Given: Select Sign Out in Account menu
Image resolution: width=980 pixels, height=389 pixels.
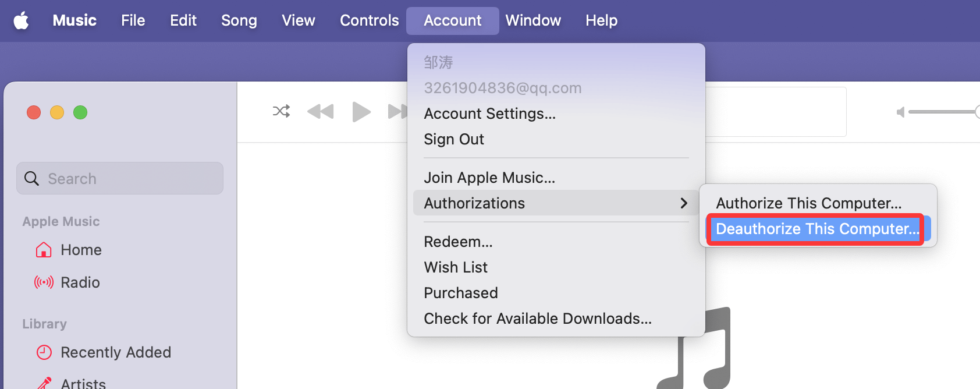Looking at the screenshot, I should point(454,139).
